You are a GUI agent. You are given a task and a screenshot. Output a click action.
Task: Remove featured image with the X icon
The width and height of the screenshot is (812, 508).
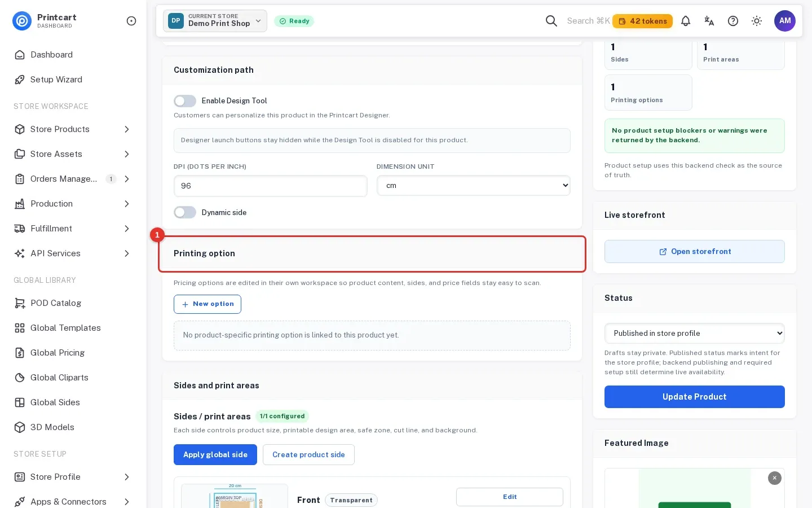click(x=775, y=478)
